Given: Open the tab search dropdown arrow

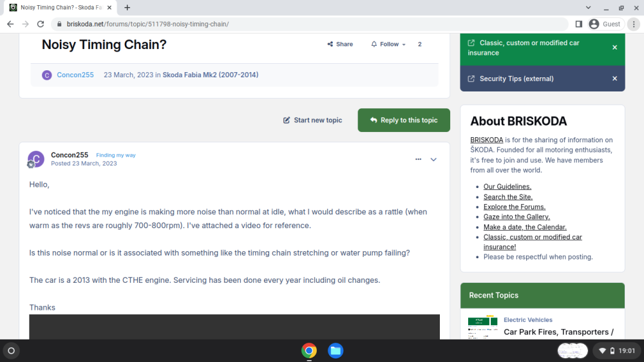Looking at the screenshot, I should tap(588, 7).
